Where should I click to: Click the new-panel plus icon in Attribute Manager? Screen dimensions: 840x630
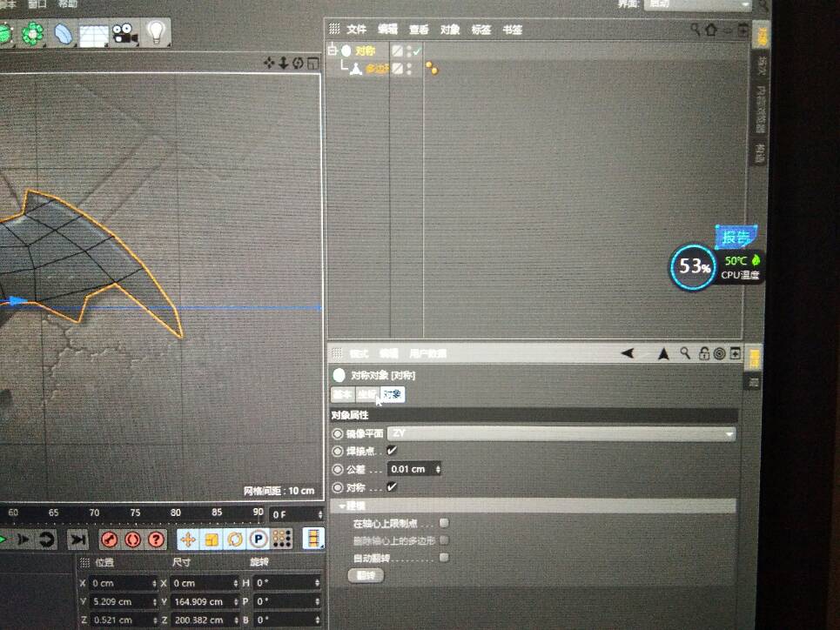(x=735, y=353)
